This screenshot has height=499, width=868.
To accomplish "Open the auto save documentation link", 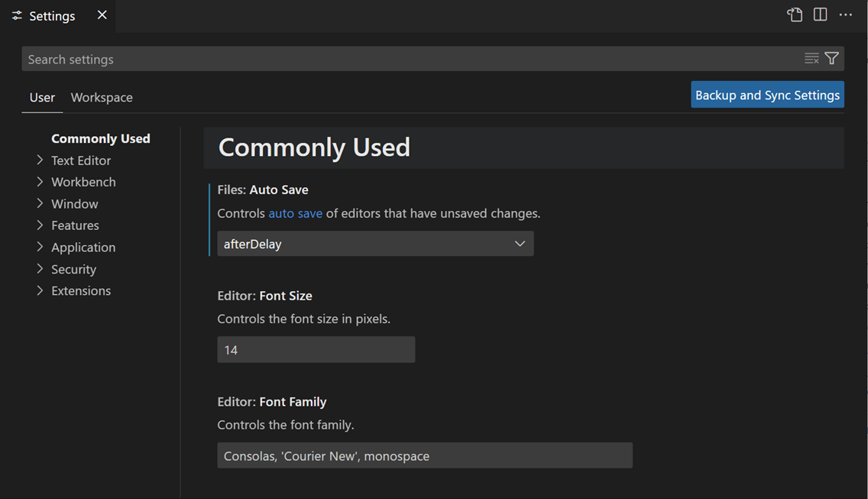I will (295, 213).
